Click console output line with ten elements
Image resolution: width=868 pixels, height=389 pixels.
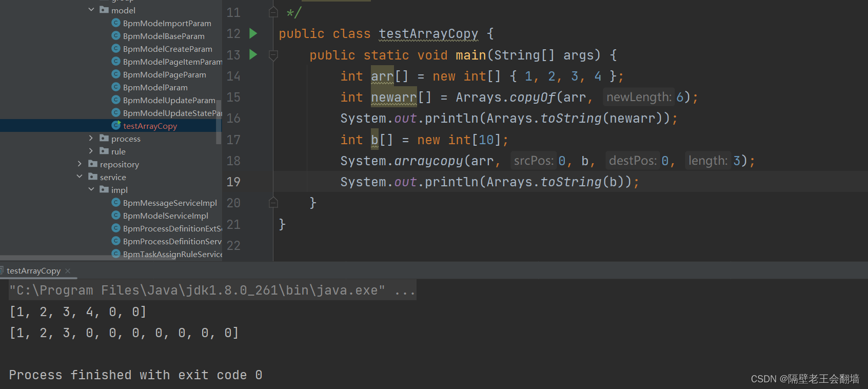[124, 333]
